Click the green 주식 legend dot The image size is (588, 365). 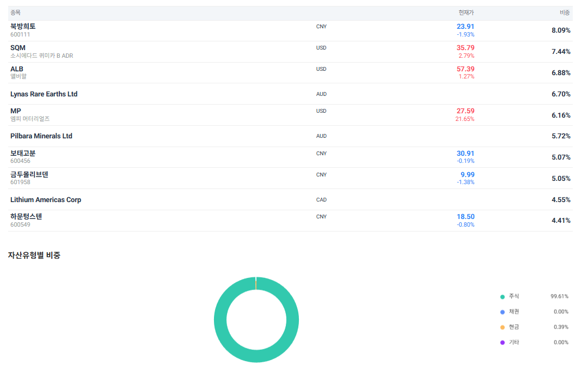[502, 297]
